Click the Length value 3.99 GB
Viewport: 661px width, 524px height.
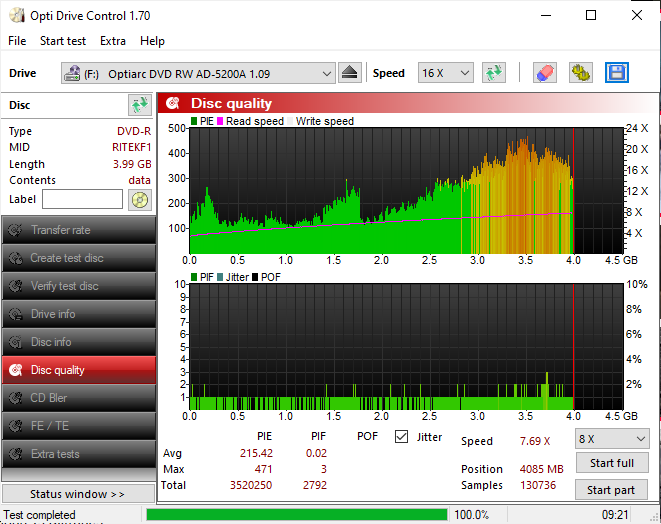pyautogui.click(x=132, y=164)
